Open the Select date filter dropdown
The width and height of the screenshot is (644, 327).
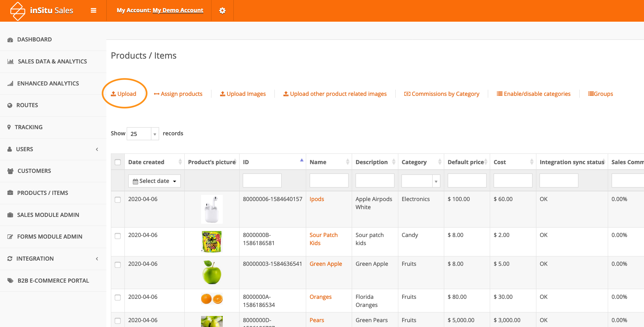154,181
